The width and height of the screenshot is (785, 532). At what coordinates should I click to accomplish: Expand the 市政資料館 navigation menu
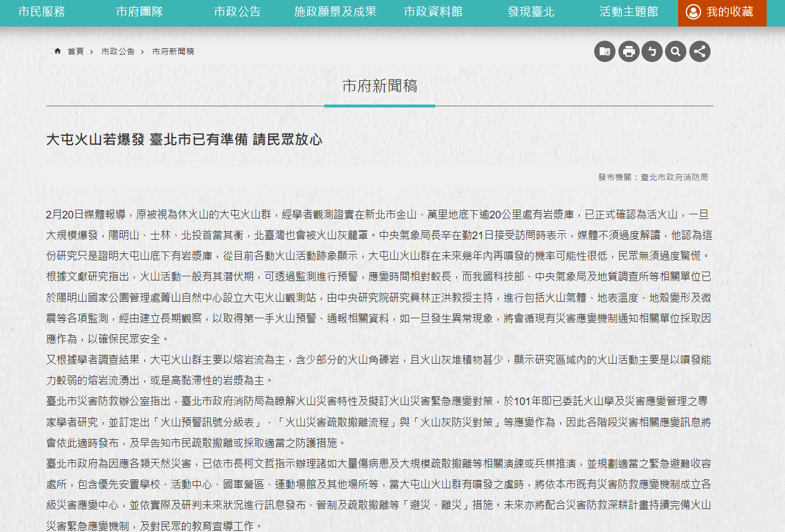(x=433, y=12)
